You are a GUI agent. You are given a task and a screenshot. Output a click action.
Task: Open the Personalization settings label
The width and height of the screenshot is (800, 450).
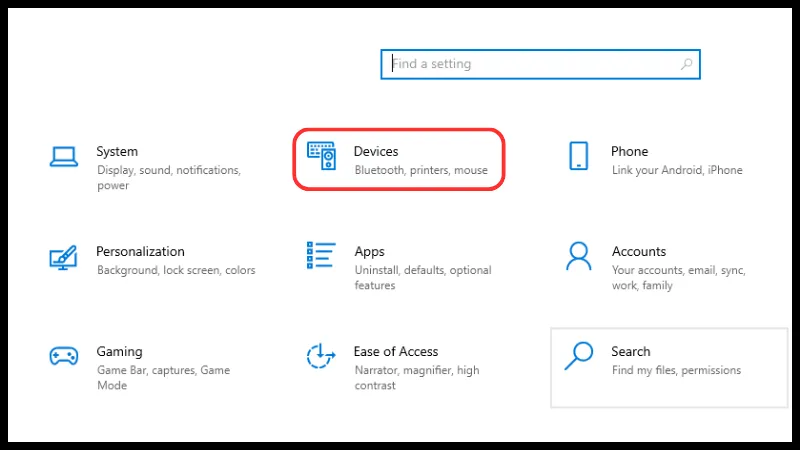[140, 251]
